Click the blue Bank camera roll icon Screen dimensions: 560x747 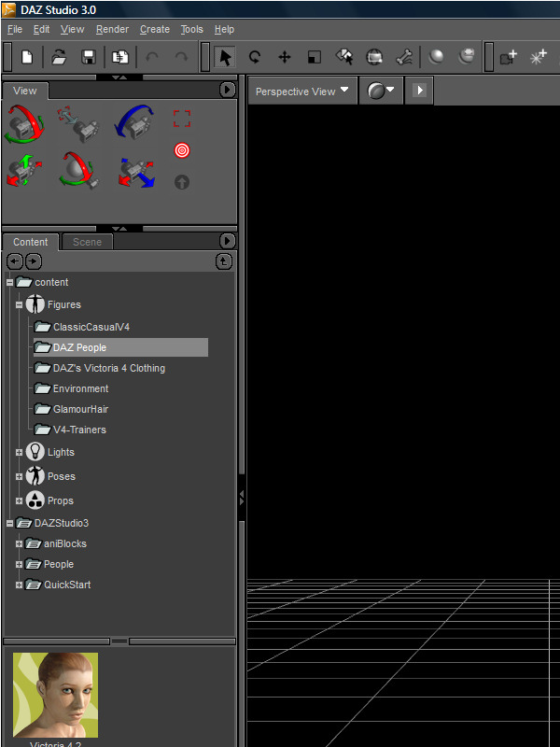click(134, 121)
